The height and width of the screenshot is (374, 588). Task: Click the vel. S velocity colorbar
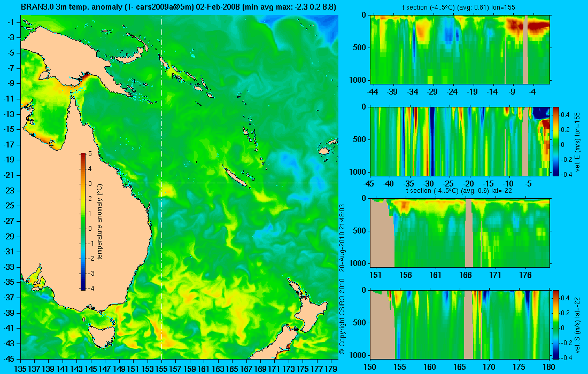click(x=556, y=324)
